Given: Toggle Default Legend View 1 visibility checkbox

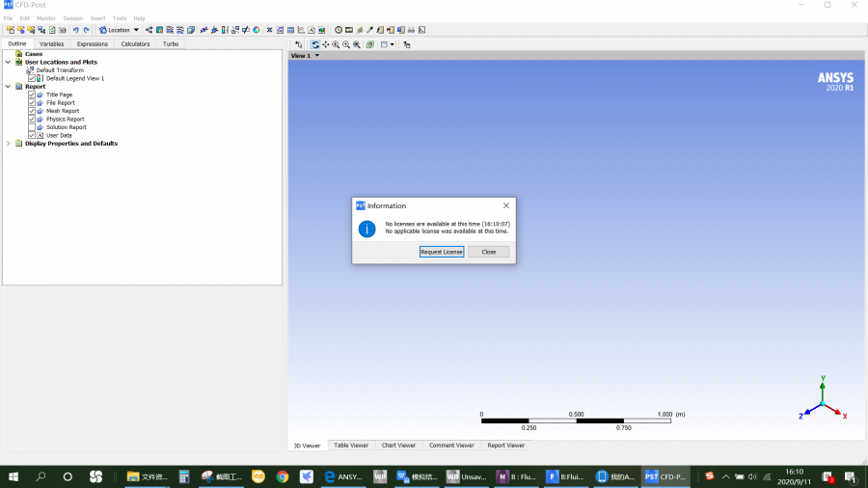Looking at the screenshot, I should click(x=32, y=78).
